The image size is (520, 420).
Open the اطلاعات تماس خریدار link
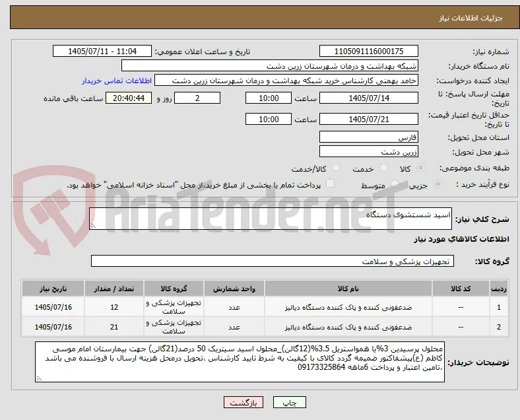pyautogui.click(x=117, y=81)
